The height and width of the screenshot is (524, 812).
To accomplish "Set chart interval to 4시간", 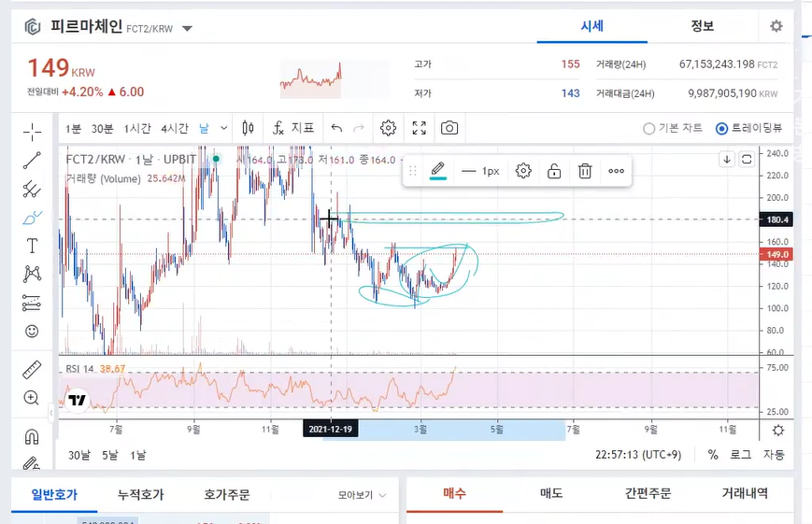I will [x=175, y=128].
